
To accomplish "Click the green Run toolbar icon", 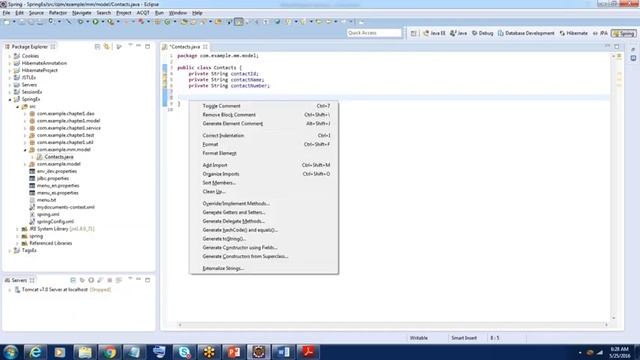I will pos(96,22).
